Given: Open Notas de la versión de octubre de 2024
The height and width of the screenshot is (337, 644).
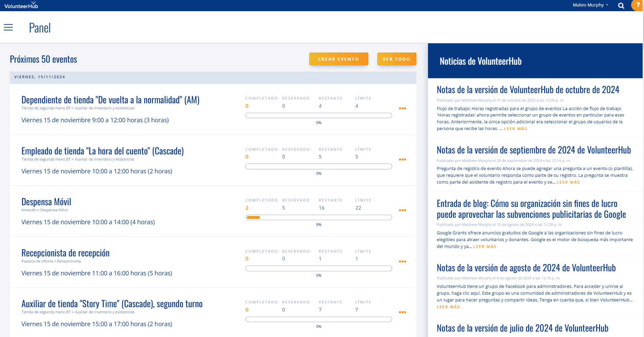Looking at the screenshot, I should pos(528,90).
